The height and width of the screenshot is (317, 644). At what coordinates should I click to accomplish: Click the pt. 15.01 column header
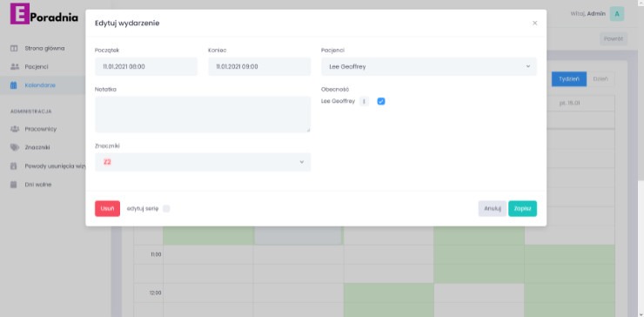(x=569, y=104)
